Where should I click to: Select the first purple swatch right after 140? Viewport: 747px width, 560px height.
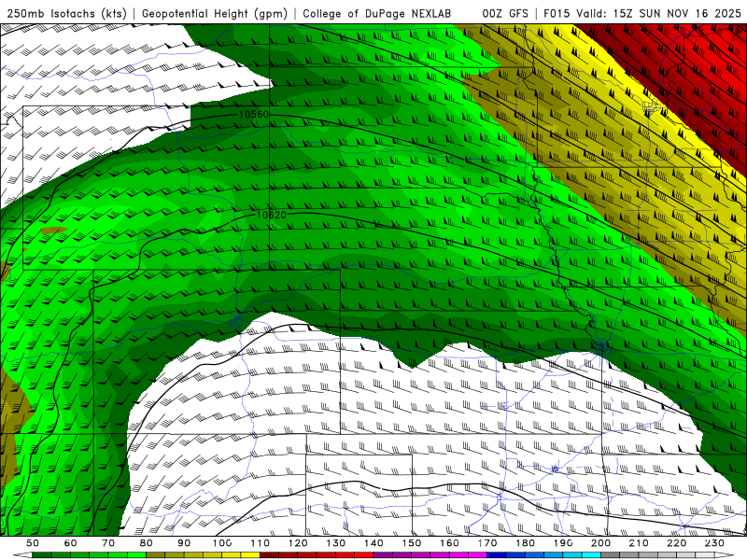click(383, 555)
